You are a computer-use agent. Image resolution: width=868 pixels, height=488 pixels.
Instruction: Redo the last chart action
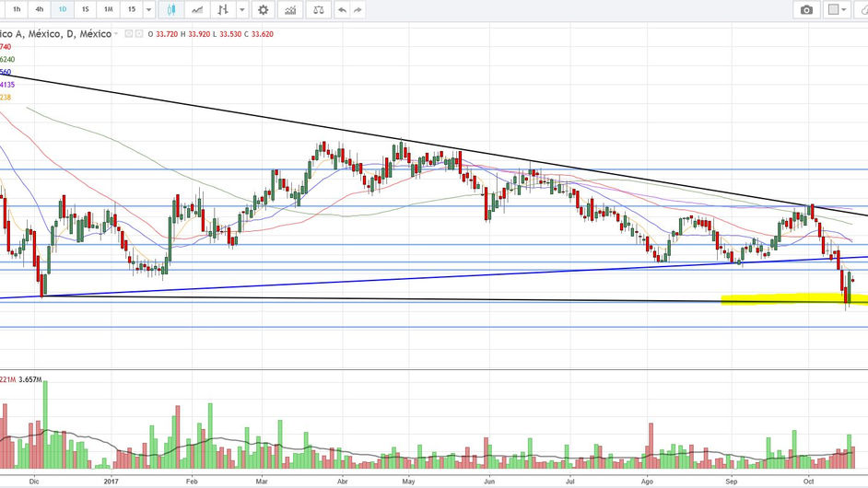[358, 10]
